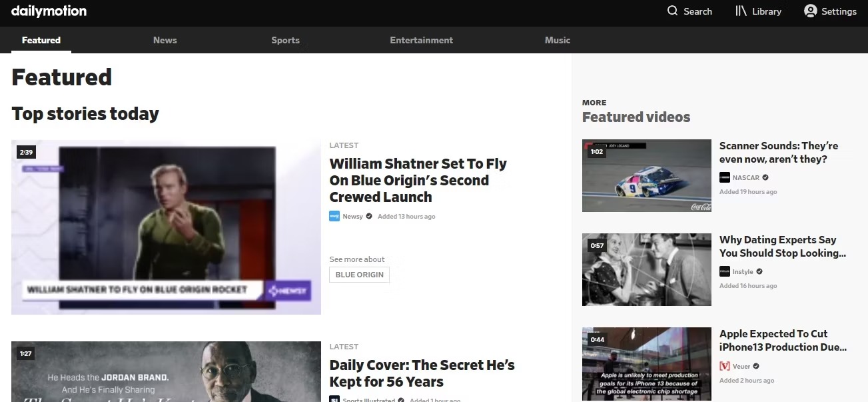Image resolution: width=868 pixels, height=402 pixels.
Task: Click the NASCAR channel avatar icon
Action: pyautogui.click(x=725, y=177)
